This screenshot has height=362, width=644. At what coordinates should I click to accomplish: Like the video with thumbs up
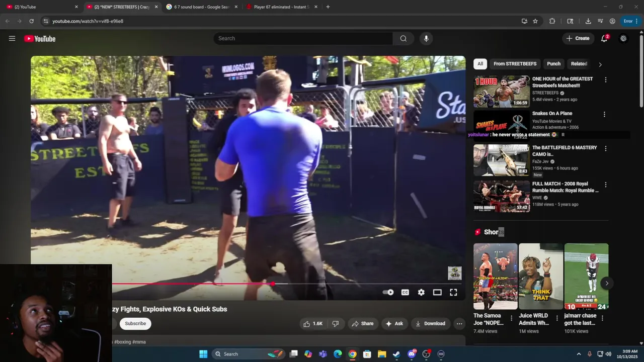coord(312,324)
